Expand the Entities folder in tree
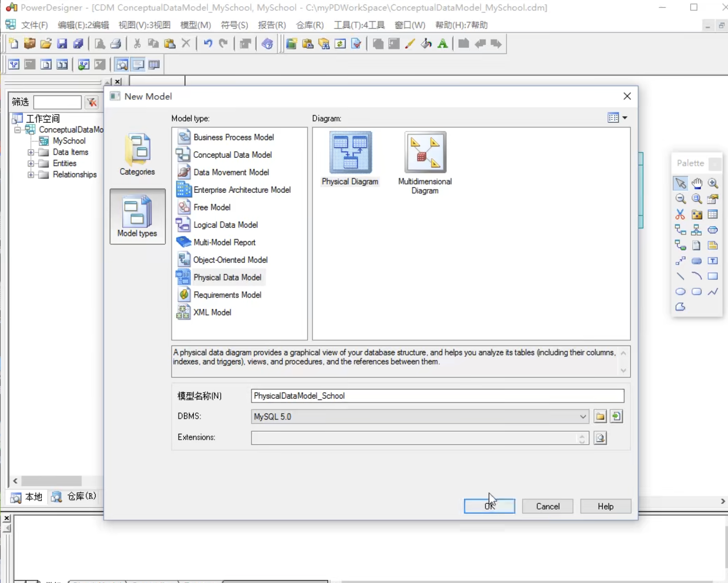The image size is (728, 583). tap(31, 163)
